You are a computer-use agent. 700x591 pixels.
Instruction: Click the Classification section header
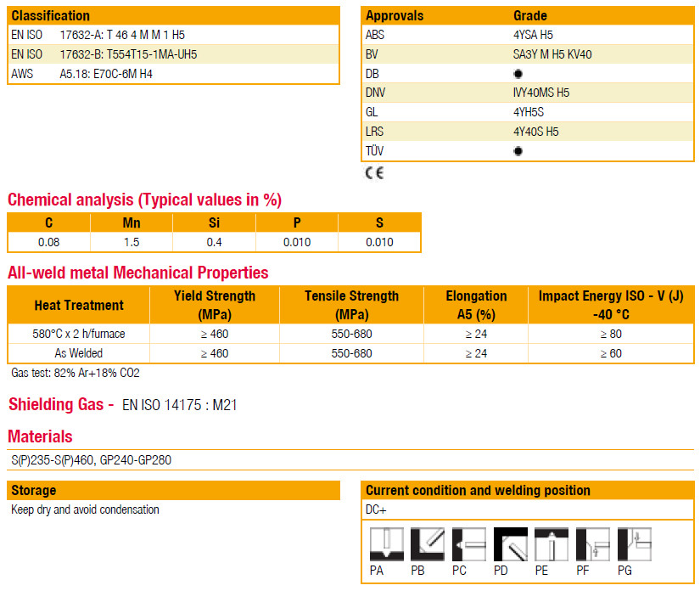[51, 16]
